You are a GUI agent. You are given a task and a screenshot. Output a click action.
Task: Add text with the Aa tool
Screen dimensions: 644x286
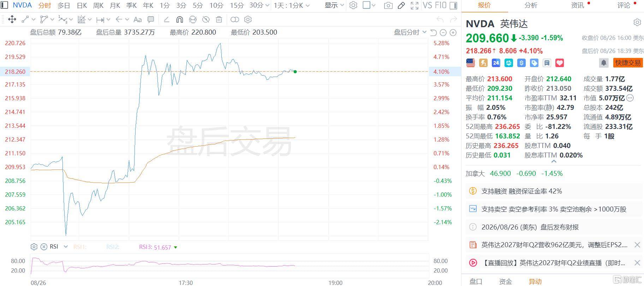click(x=138, y=19)
